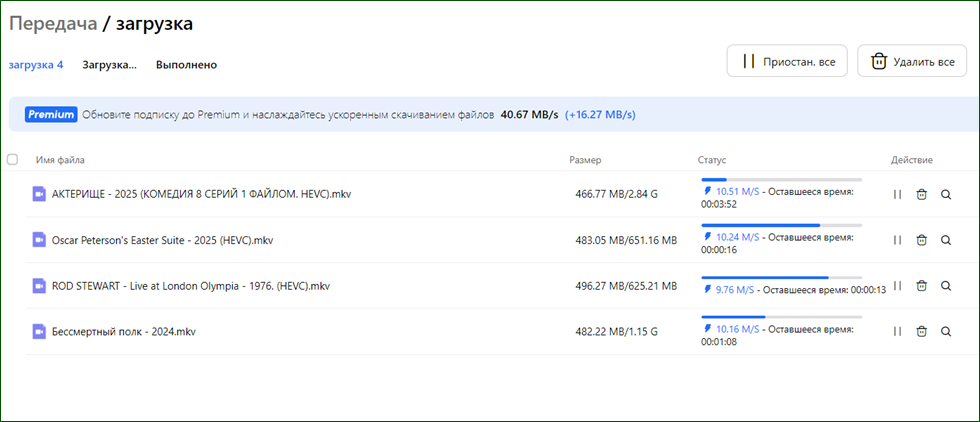
Task: Click the Premium badge in the banner
Action: (51, 115)
